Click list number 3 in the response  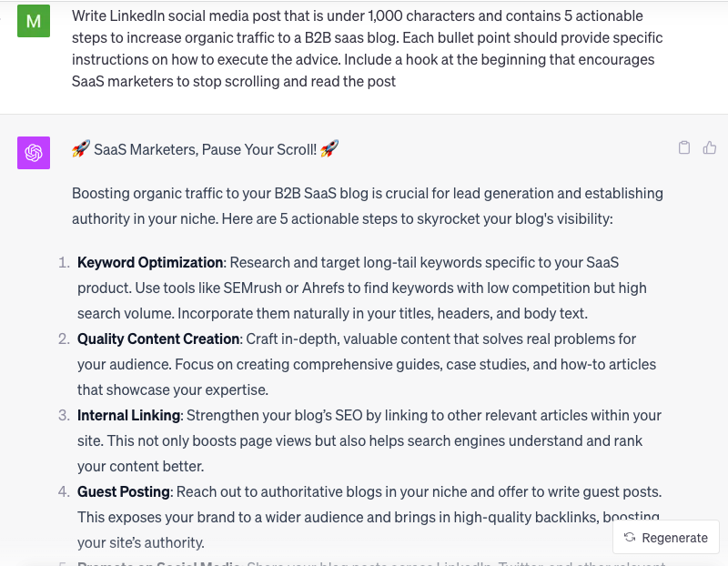[64, 415]
